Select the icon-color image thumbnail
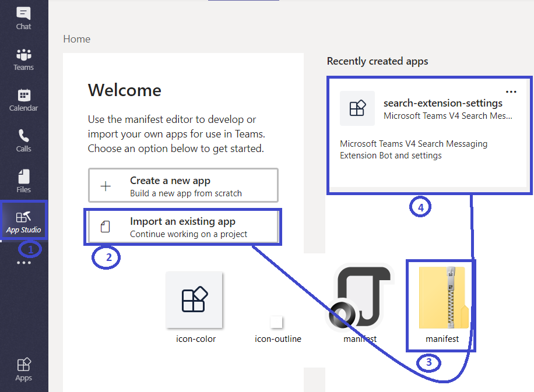Screen dimensions: 534x392 (x=195, y=300)
